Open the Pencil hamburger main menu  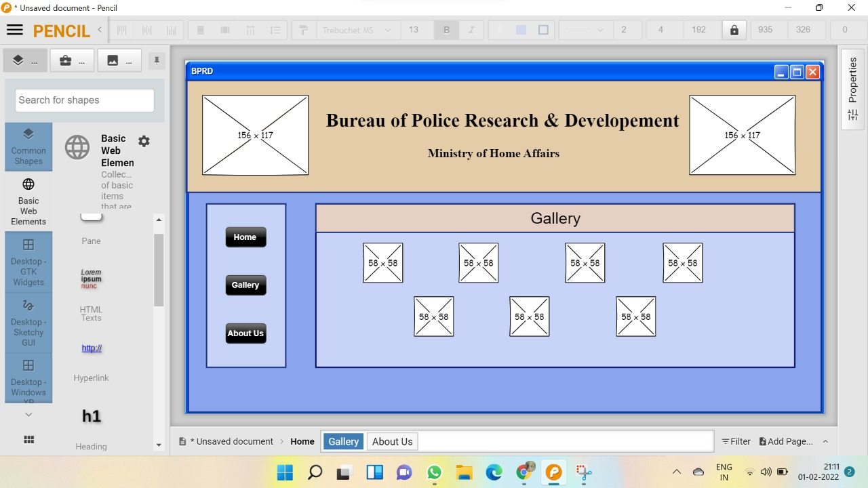point(14,30)
